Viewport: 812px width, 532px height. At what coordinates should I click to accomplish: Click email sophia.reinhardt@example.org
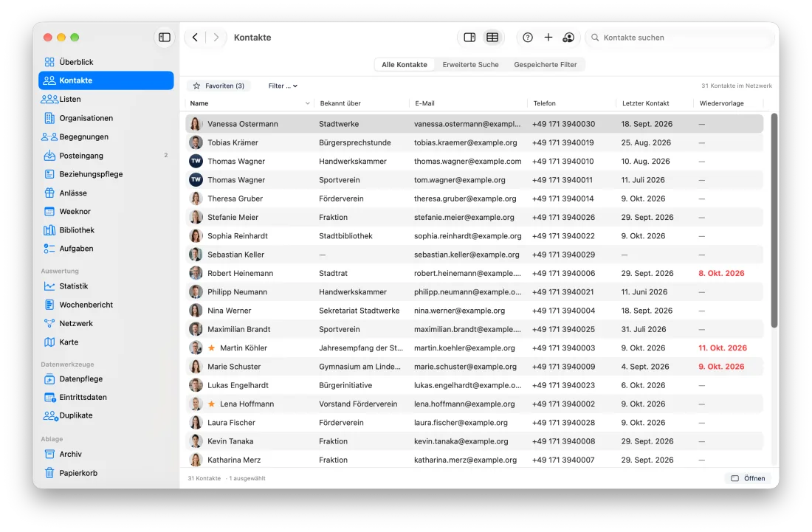point(467,236)
